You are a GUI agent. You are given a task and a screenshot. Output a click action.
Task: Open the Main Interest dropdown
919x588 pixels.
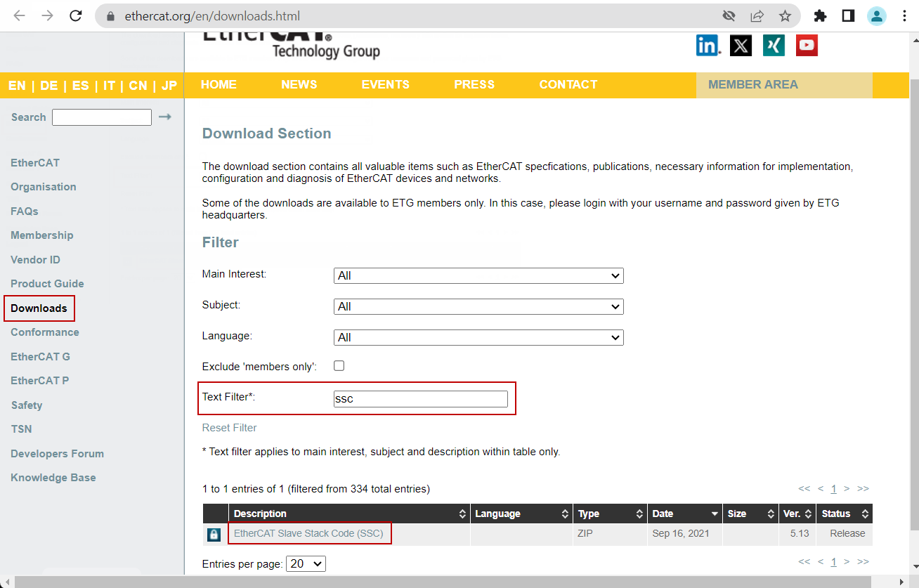(478, 275)
